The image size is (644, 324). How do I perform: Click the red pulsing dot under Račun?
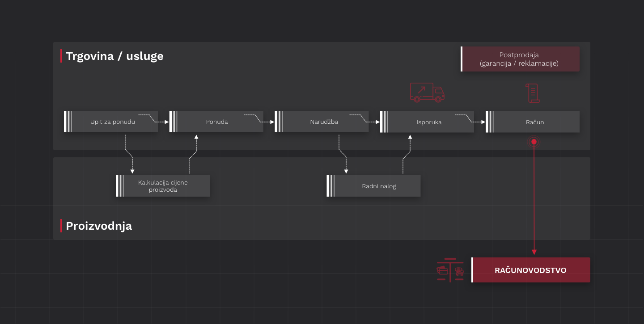point(534,142)
